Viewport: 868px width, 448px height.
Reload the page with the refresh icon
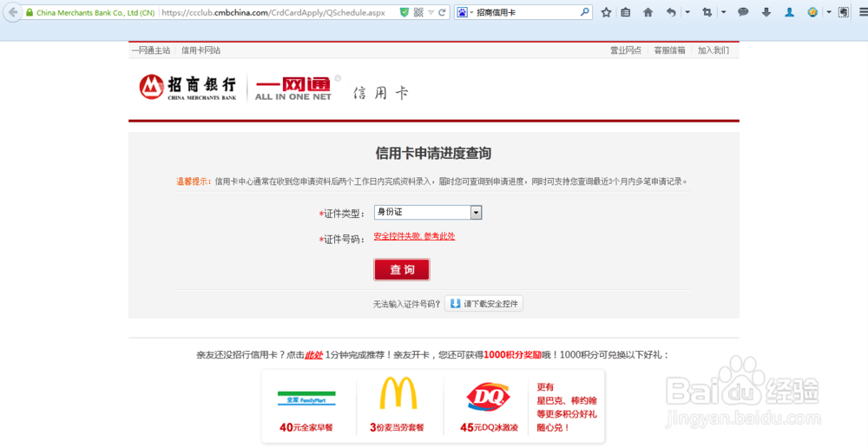(442, 12)
